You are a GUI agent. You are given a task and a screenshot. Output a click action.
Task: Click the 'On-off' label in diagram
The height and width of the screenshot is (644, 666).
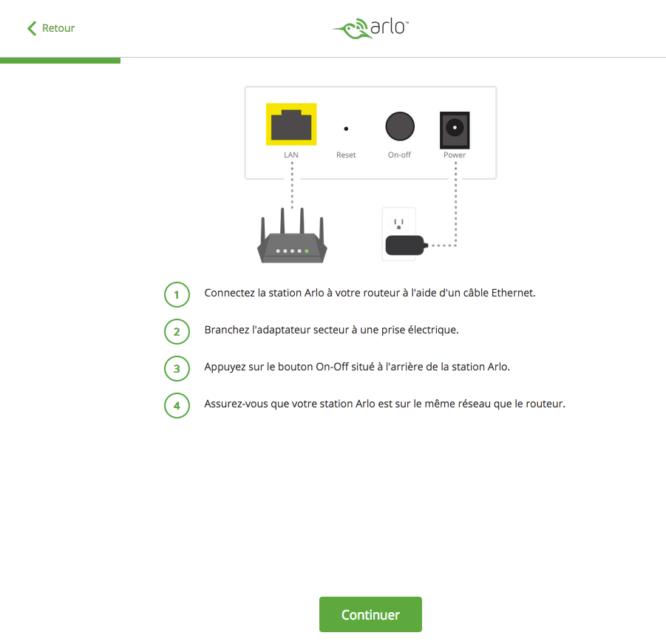[x=399, y=155]
